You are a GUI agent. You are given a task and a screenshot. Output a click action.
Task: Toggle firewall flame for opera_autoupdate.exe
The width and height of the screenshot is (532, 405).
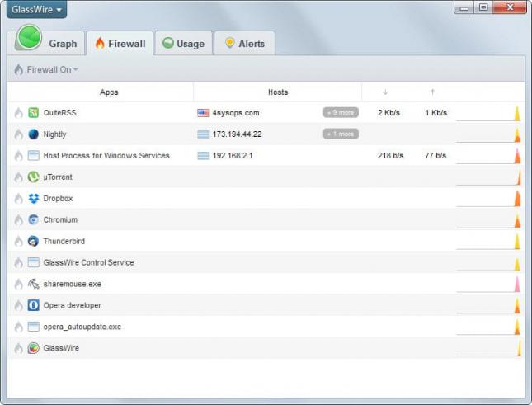point(19,327)
